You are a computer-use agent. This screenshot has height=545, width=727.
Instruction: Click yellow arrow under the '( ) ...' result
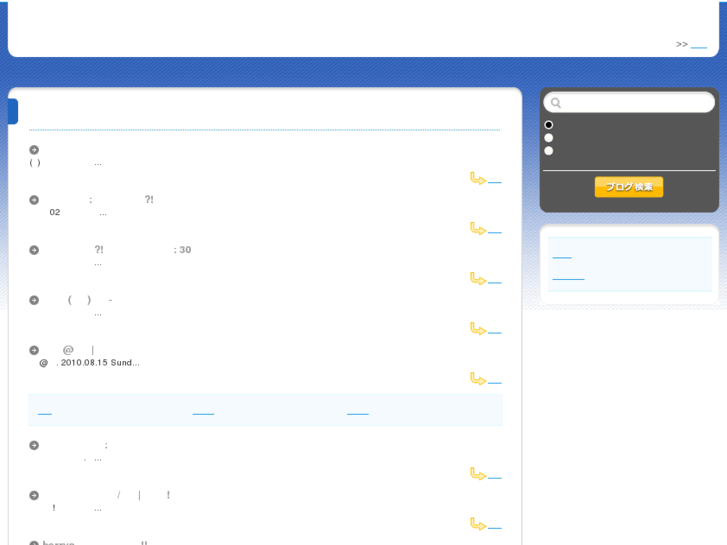click(x=478, y=179)
